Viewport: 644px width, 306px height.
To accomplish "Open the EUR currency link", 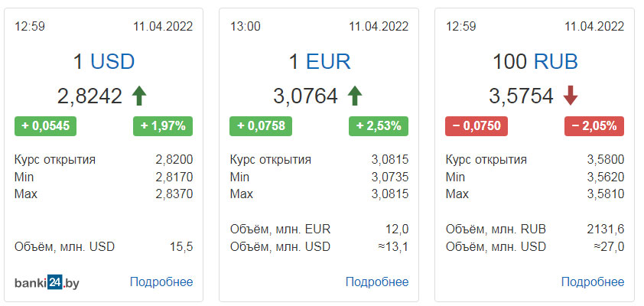I will pos(328,62).
